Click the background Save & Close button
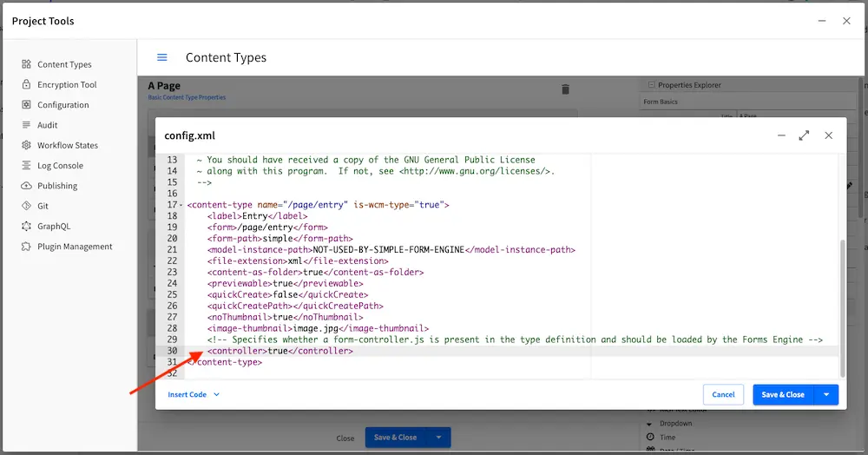This screenshot has height=455, width=868. coord(395,438)
